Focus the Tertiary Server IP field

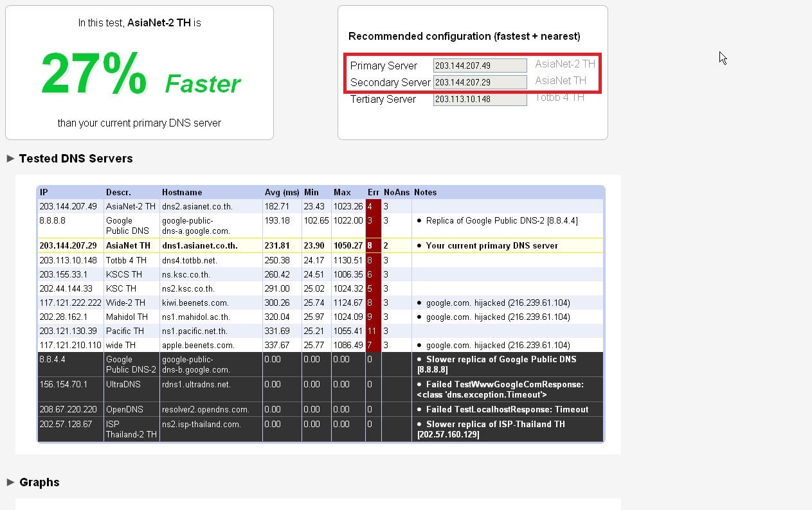pyautogui.click(x=480, y=100)
